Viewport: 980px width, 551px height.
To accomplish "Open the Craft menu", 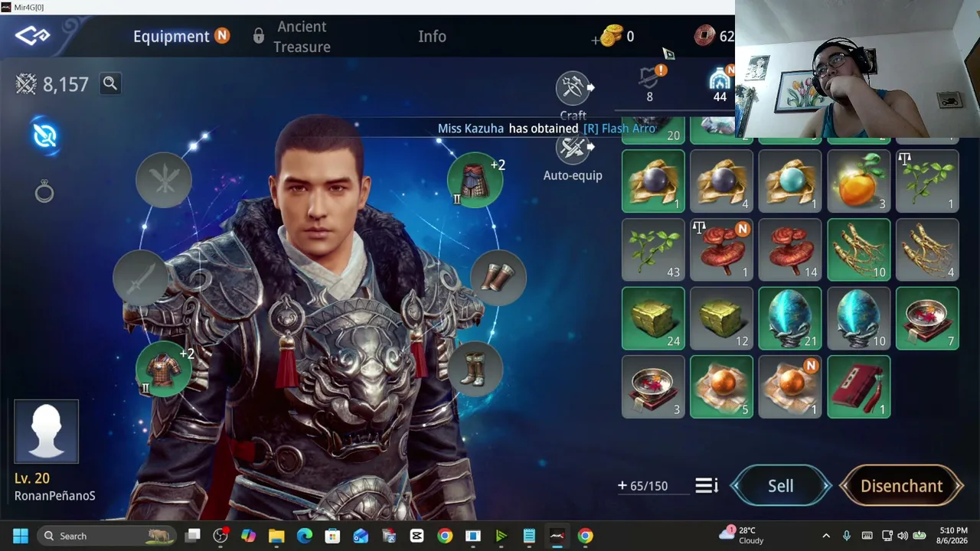I will click(x=573, y=96).
